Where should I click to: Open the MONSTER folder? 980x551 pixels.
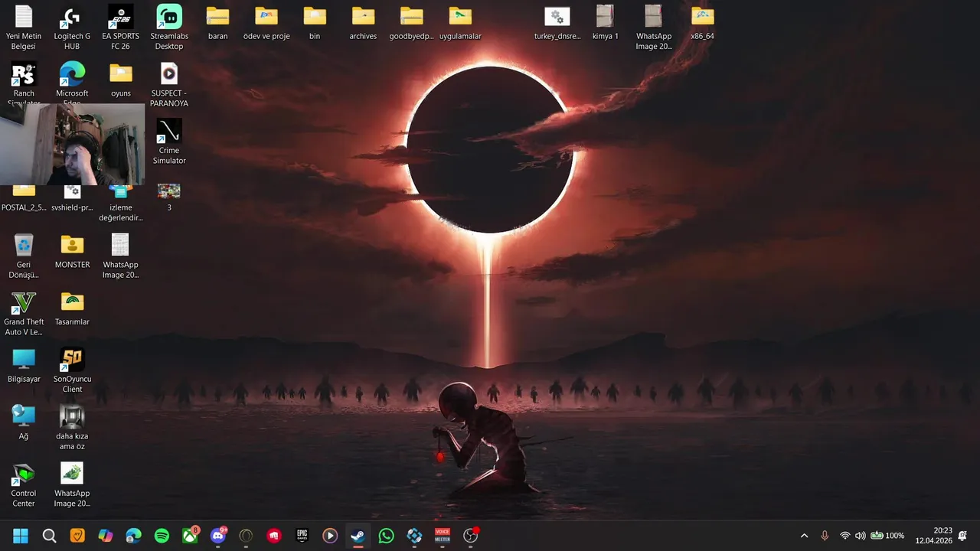click(72, 252)
